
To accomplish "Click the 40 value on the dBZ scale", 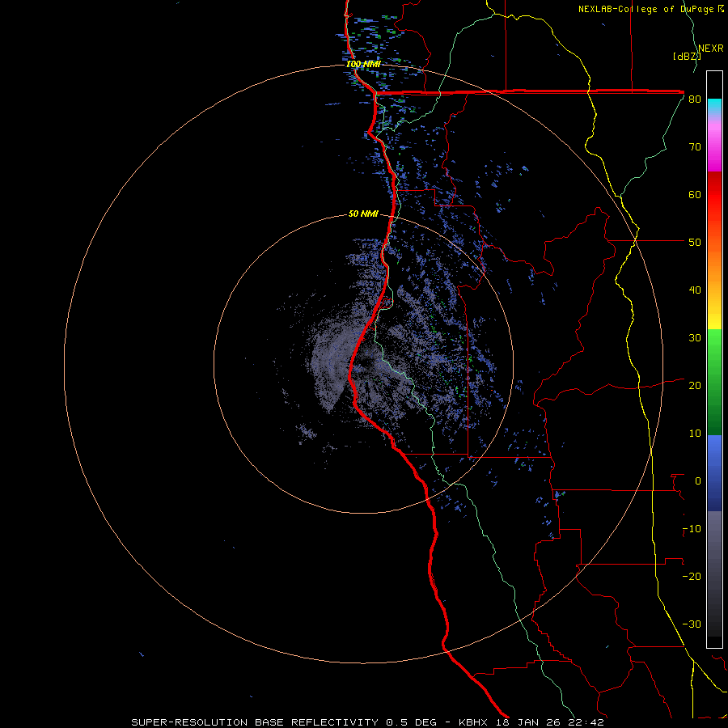I will click(x=695, y=290).
